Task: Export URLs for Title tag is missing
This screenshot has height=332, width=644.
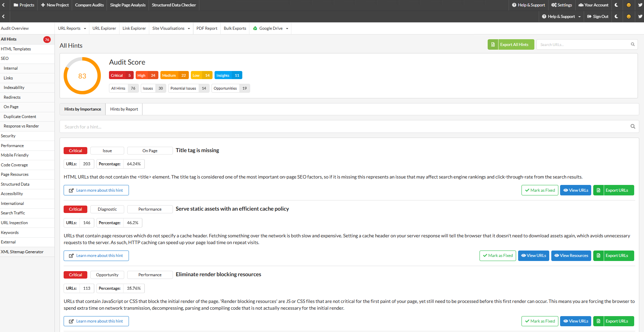Action: click(x=614, y=190)
